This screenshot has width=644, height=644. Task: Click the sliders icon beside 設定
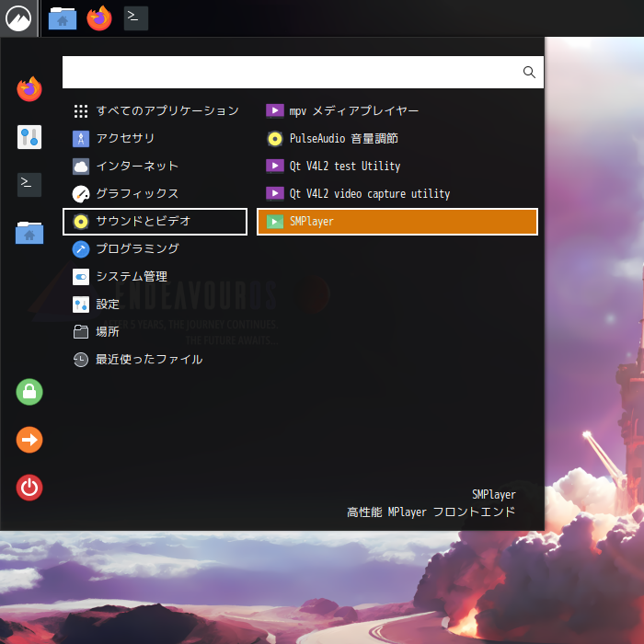(81, 305)
